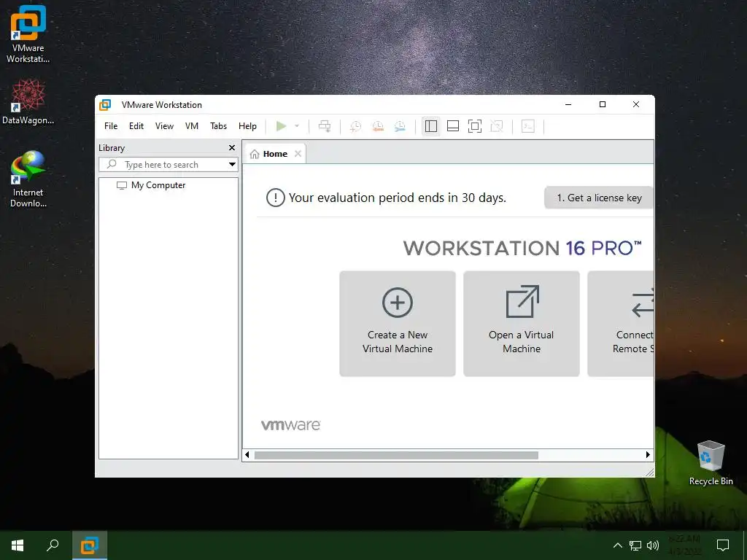The width and height of the screenshot is (747, 560).
Task: Click Create a New Virtual Machine
Action: [x=398, y=324]
